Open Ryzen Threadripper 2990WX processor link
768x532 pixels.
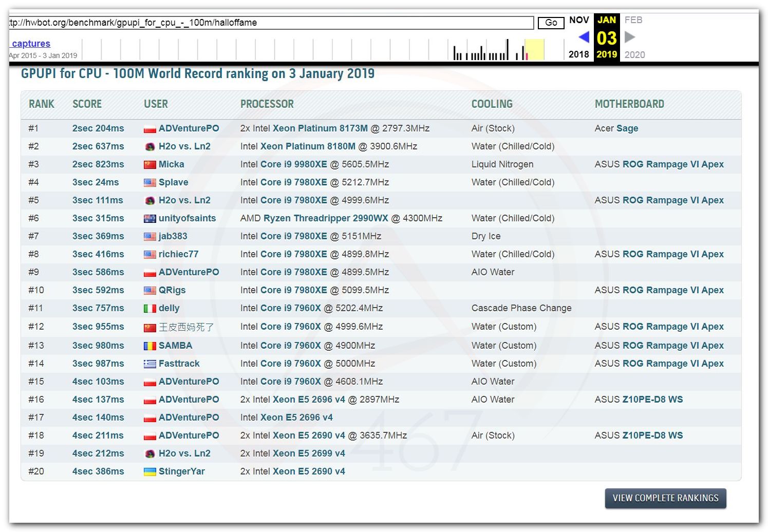tap(326, 218)
